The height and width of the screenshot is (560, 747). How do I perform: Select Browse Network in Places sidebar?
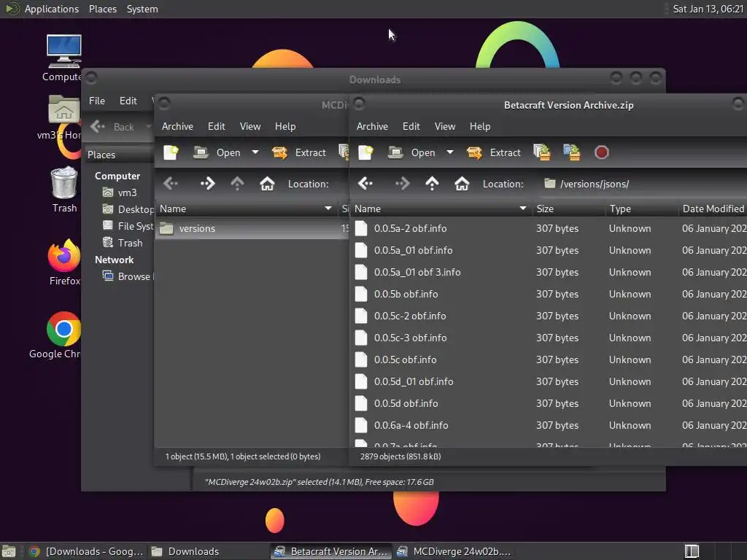128,276
